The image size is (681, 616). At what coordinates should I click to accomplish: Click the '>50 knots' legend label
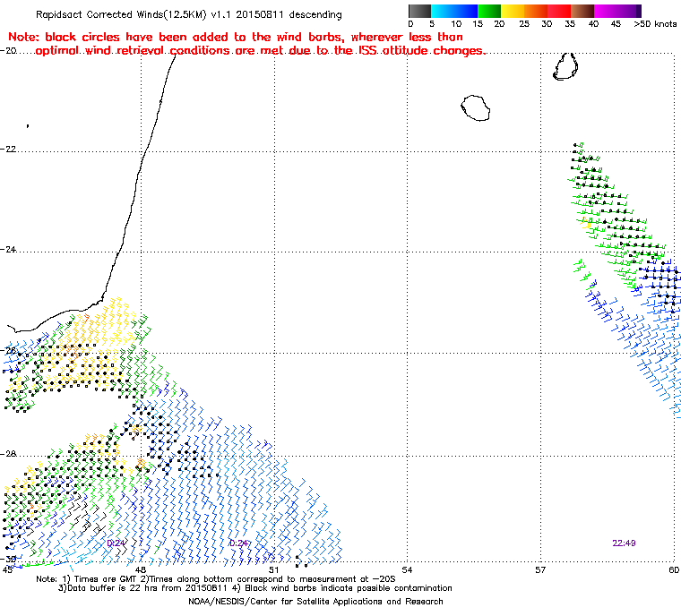point(655,24)
